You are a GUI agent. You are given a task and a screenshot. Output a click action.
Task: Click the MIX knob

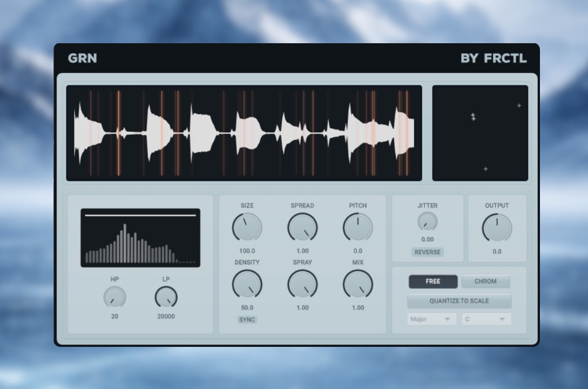(x=357, y=284)
